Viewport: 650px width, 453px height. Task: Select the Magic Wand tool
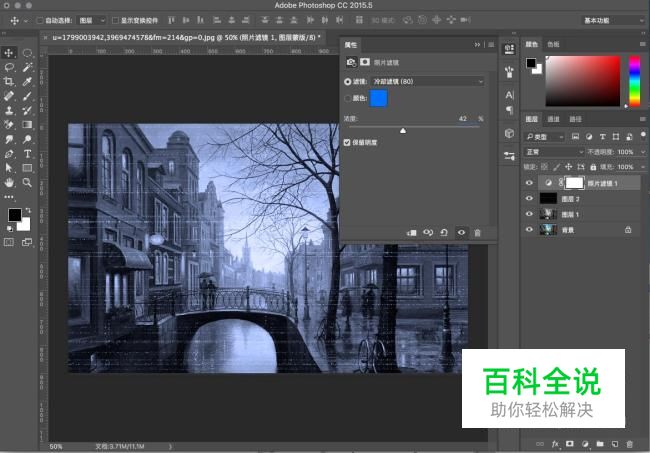27,67
